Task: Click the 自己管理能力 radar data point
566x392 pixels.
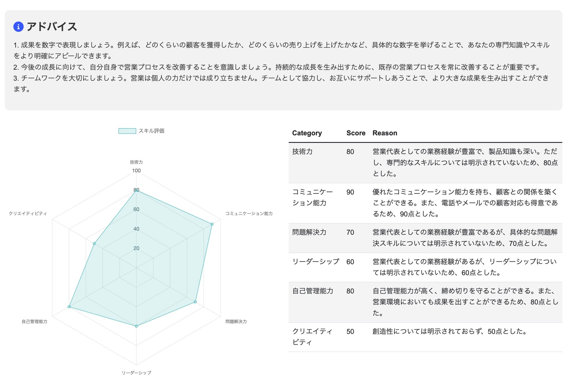Action: pyautogui.click(x=69, y=307)
